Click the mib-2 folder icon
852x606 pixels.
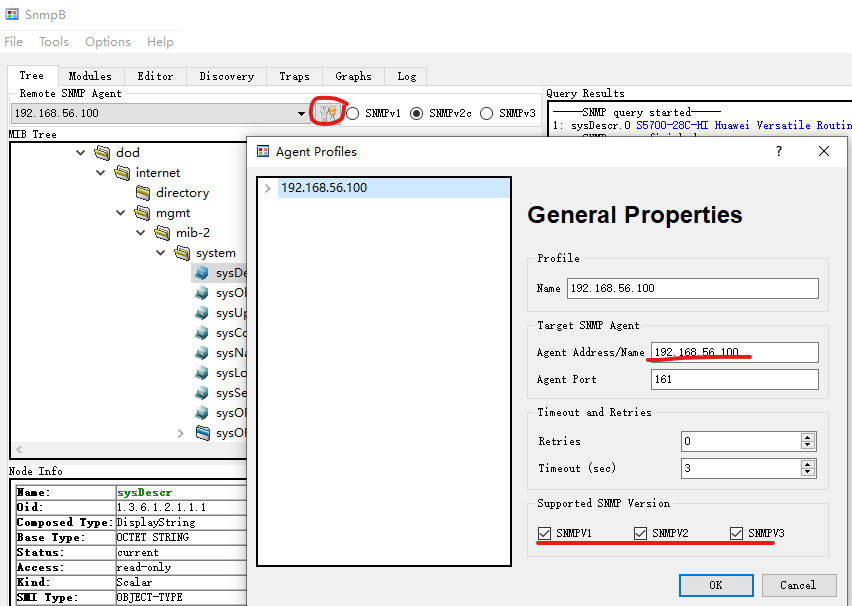[162, 233]
